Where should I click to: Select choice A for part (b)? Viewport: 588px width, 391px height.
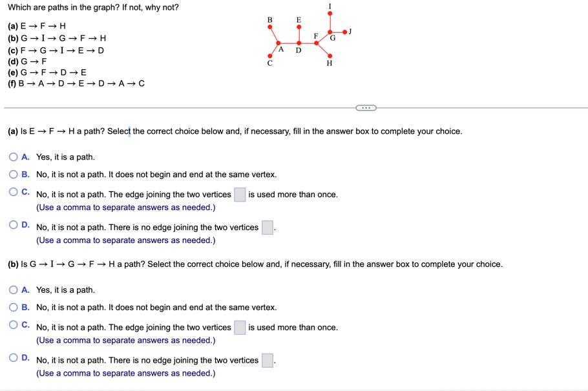click(x=12, y=290)
